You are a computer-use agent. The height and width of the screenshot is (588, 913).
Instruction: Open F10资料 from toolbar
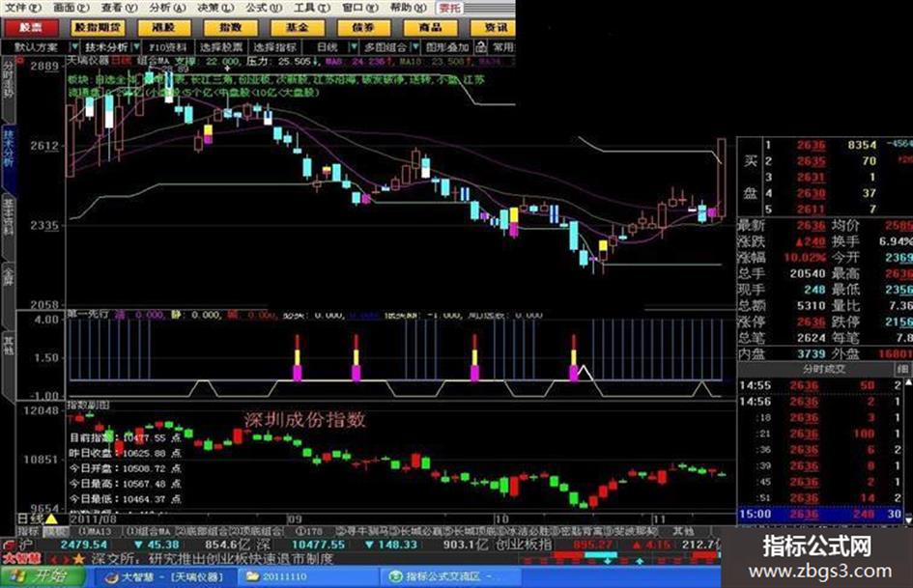point(168,47)
